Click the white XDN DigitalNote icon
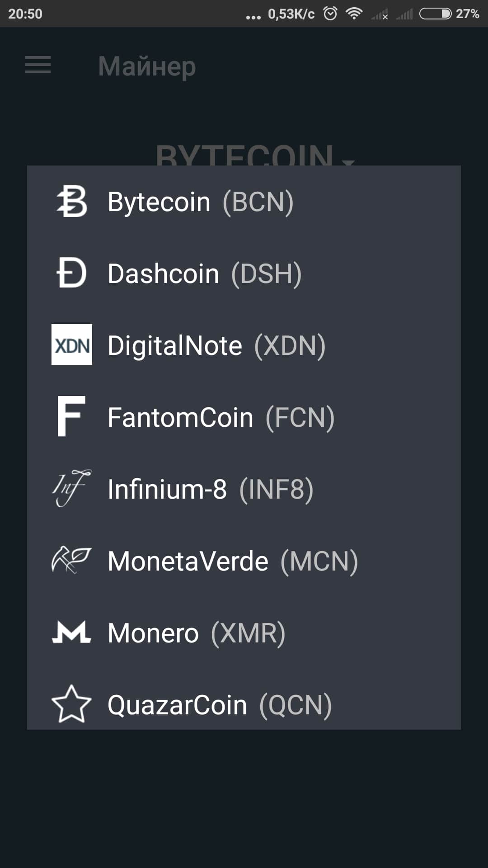 click(x=71, y=344)
